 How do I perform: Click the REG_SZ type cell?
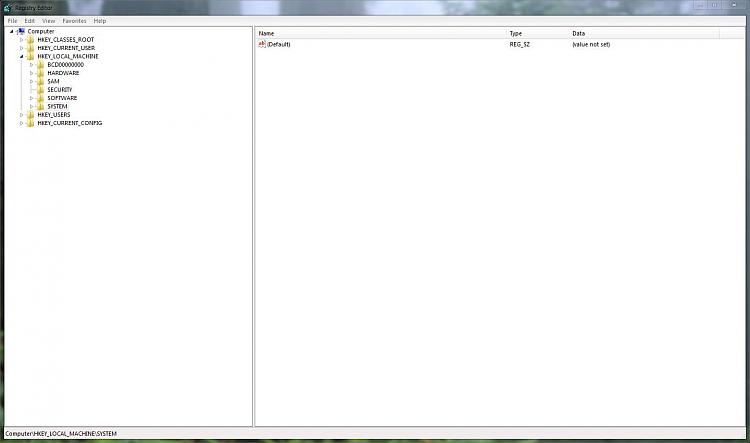pyautogui.click(x=519, y=44)
